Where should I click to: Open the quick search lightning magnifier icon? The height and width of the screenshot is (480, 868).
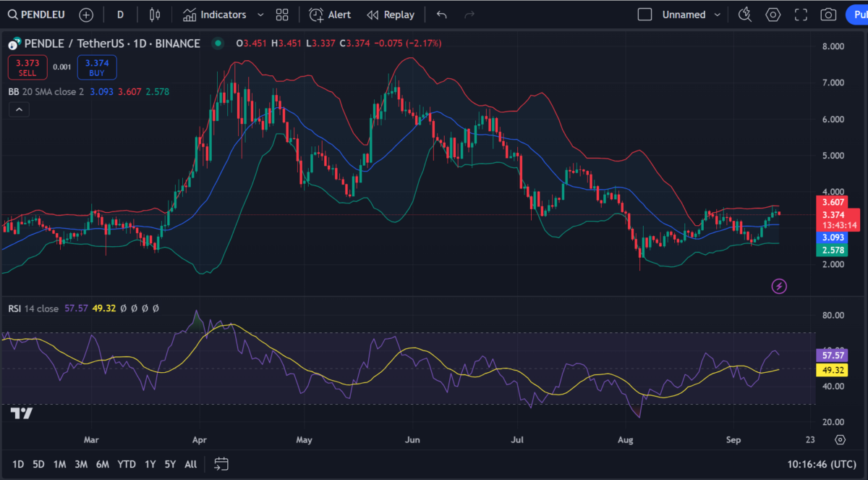745,14
